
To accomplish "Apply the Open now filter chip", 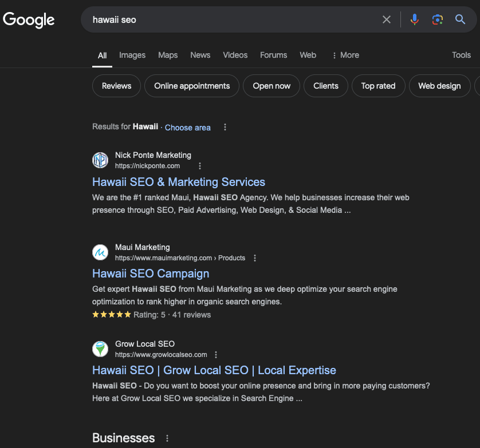I will (272, 86).
